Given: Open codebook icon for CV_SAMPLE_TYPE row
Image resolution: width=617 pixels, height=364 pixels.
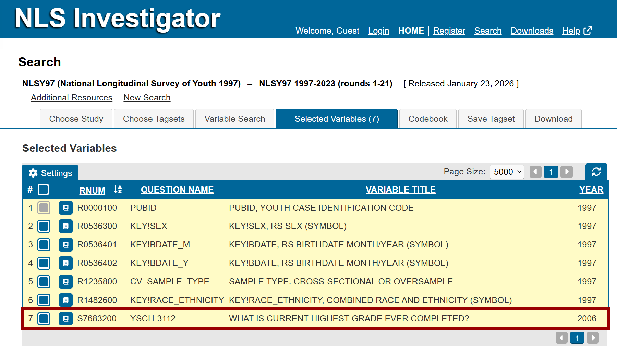Looking at the screenshot, I should [x=65, y=282].
